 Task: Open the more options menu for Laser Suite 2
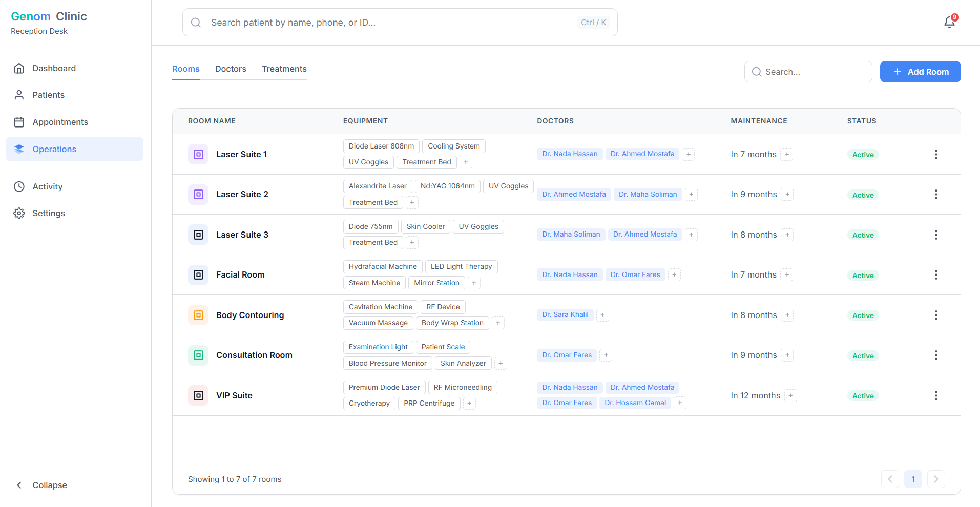[936, 194]
